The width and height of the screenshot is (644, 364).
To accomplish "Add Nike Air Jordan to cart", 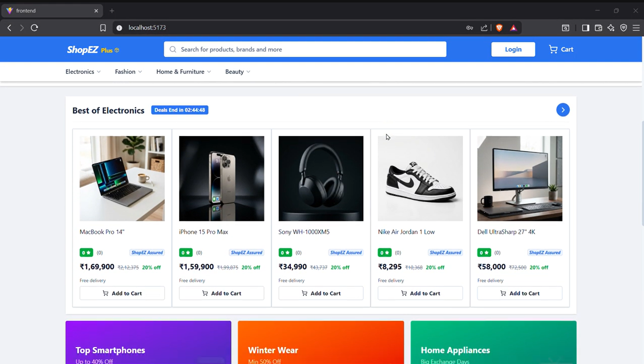I will (421, 293).
